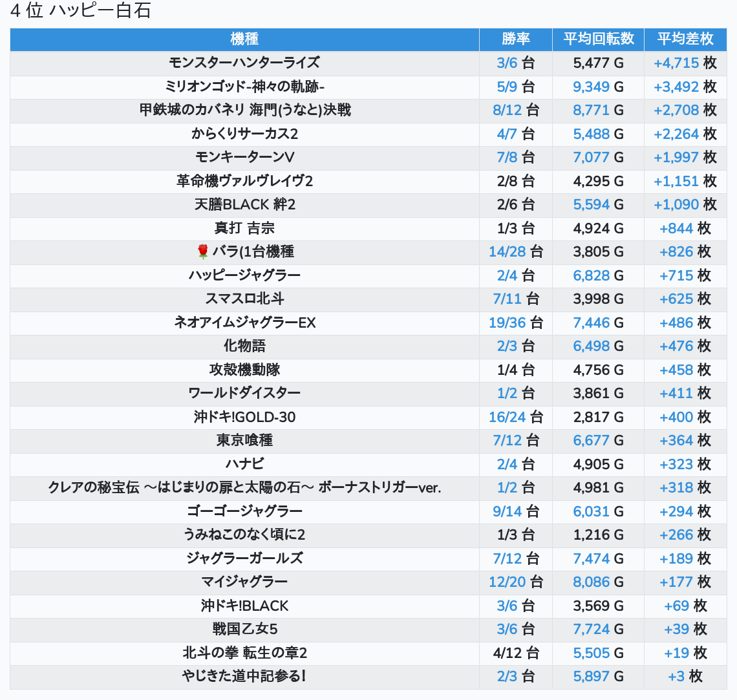
Task: Click the 16/24 台 win rate cell
Action: point(516,417)
